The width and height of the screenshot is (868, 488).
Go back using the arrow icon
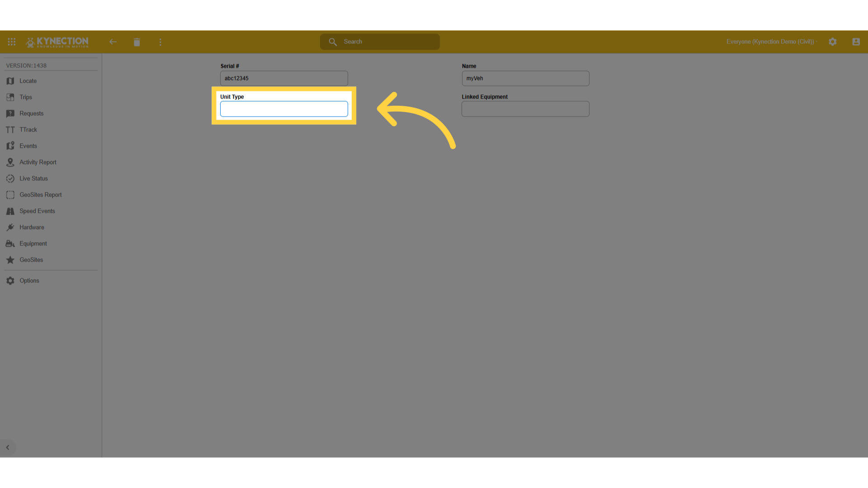pos(113,42)
